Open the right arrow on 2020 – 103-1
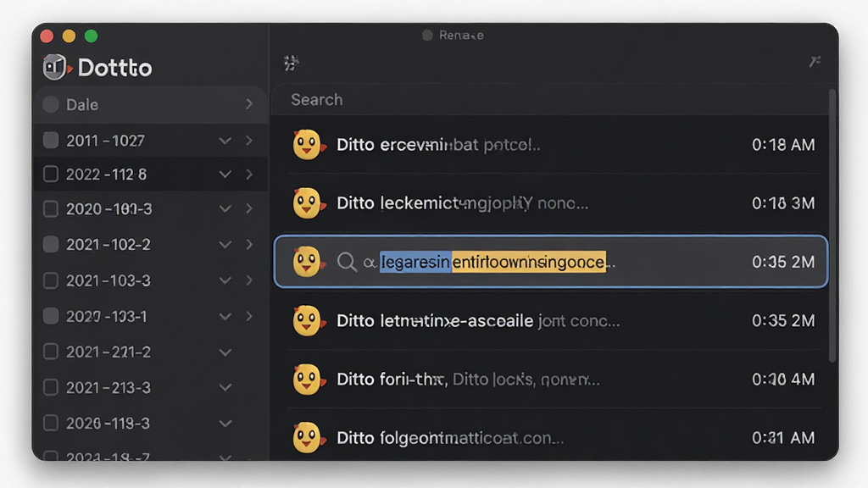Image resolution: width=868 pixels, height=488 pixels. pyautogui.click(x=249, y=316)
